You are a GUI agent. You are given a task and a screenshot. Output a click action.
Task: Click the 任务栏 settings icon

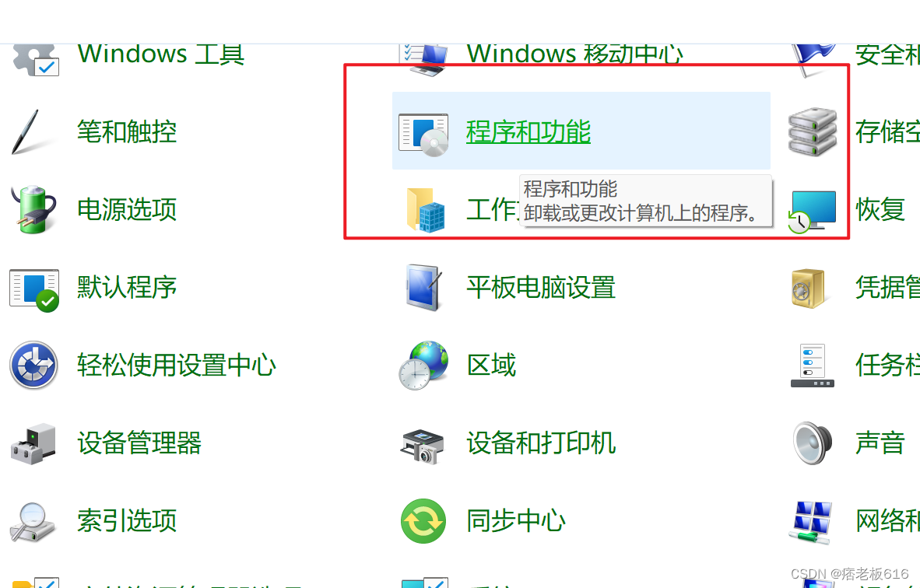click(813, 366)
